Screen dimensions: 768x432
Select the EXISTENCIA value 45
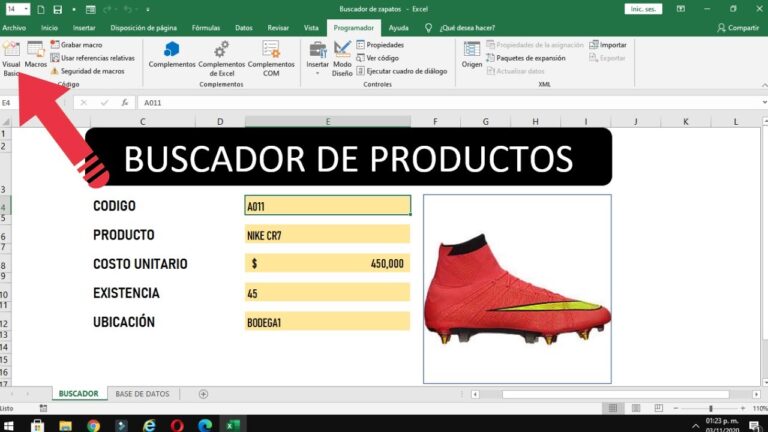click(x=327, y=292)
